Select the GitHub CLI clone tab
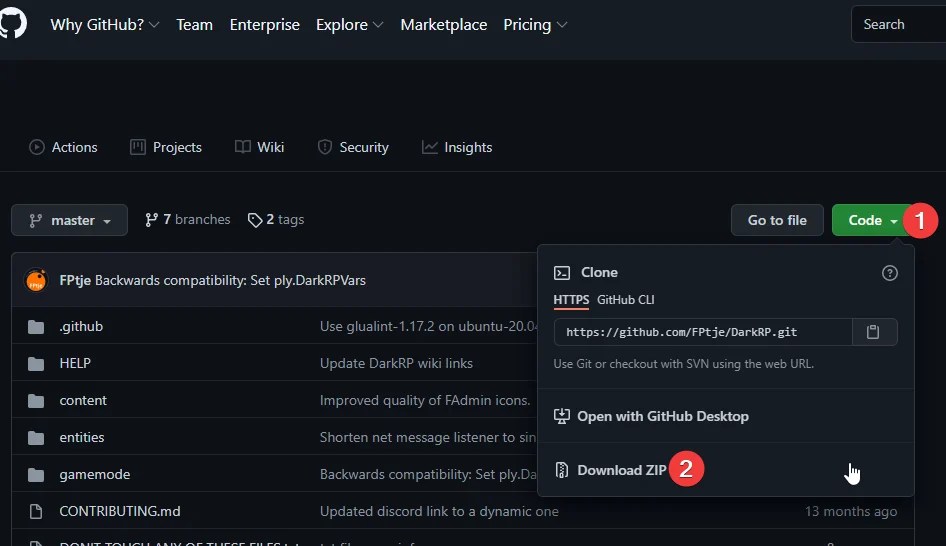The width and height of the screenshot is (946, 546). coord(626,300)
